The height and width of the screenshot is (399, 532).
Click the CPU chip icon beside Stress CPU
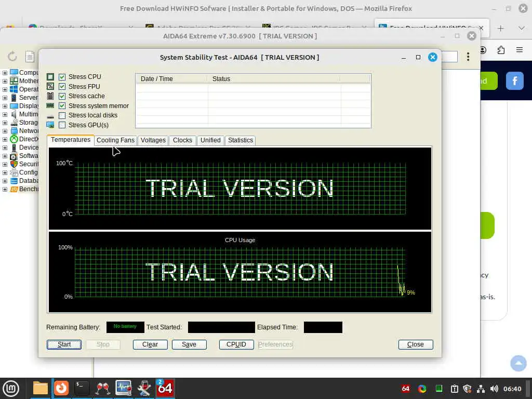(x=50, y=77)
